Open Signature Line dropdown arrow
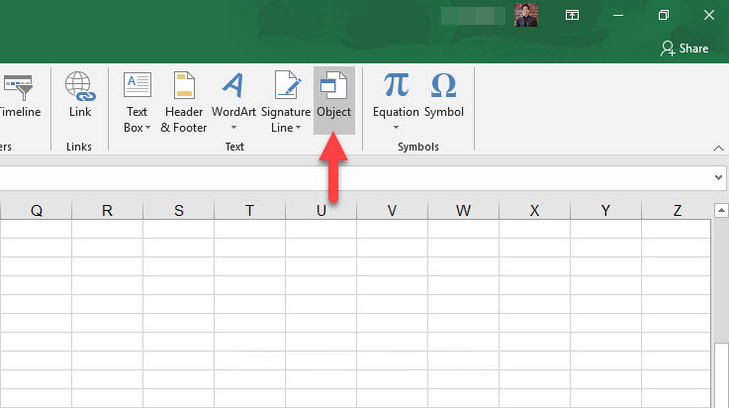 [298, 128]
